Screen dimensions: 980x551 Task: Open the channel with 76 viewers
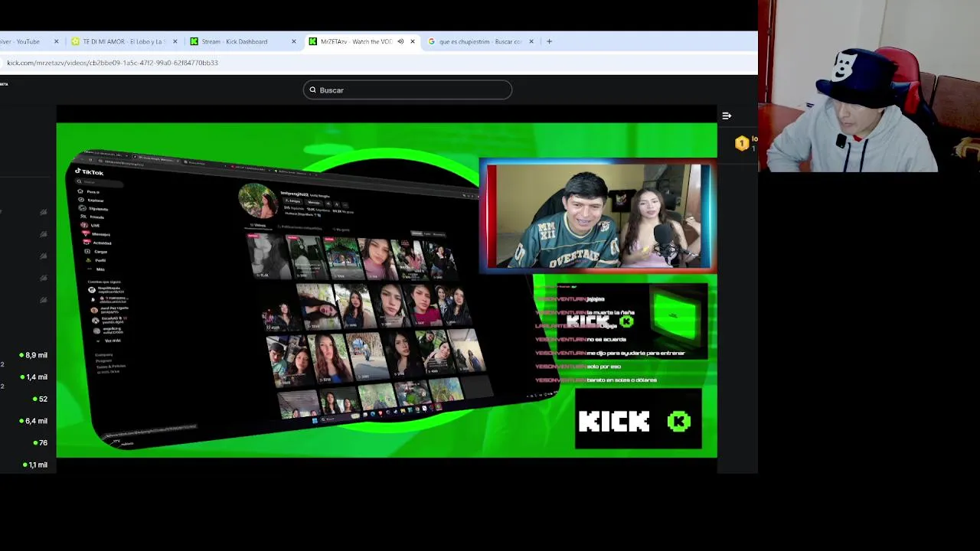(x=40, y=442)
